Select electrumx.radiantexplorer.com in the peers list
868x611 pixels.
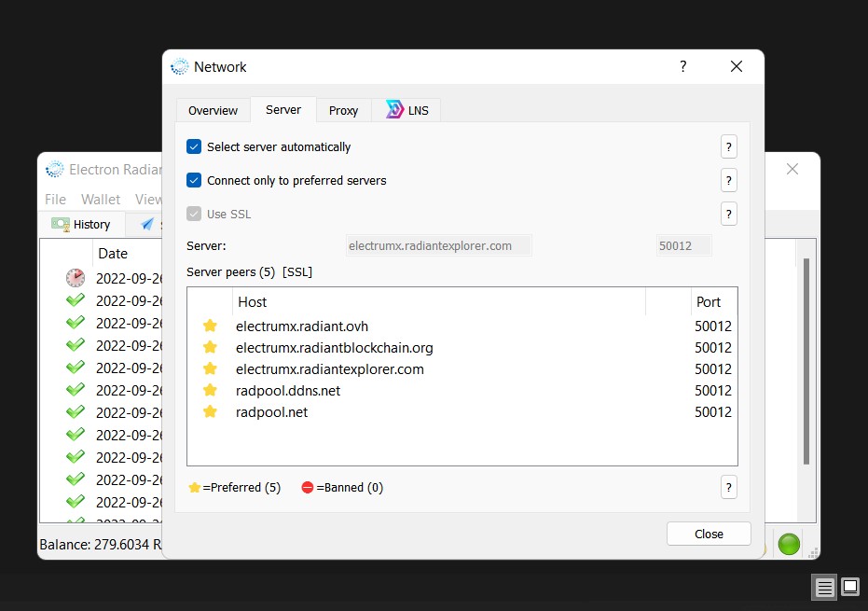[330, 369]
